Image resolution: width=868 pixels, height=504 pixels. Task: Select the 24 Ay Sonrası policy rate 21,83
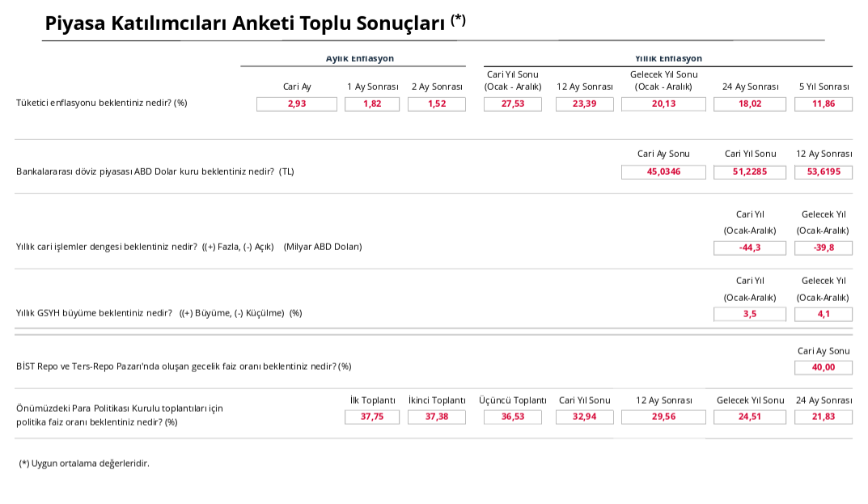pos(823,417)
